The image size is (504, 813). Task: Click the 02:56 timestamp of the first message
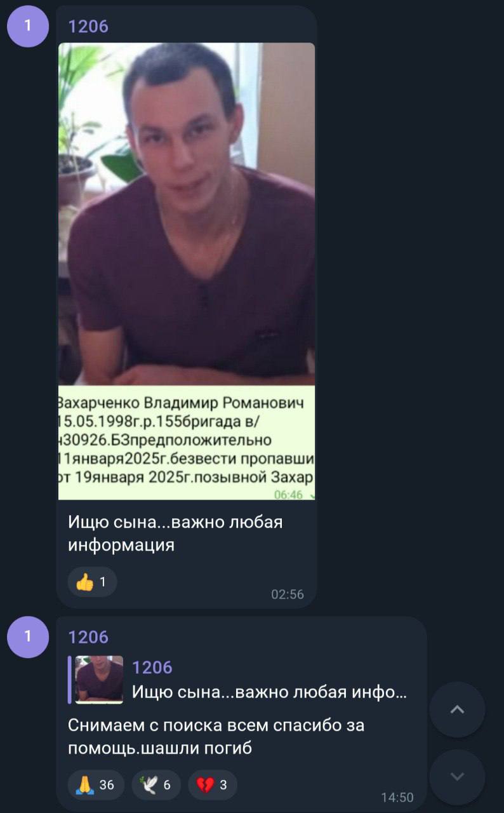pyautogui.click(x=288, y=595)
